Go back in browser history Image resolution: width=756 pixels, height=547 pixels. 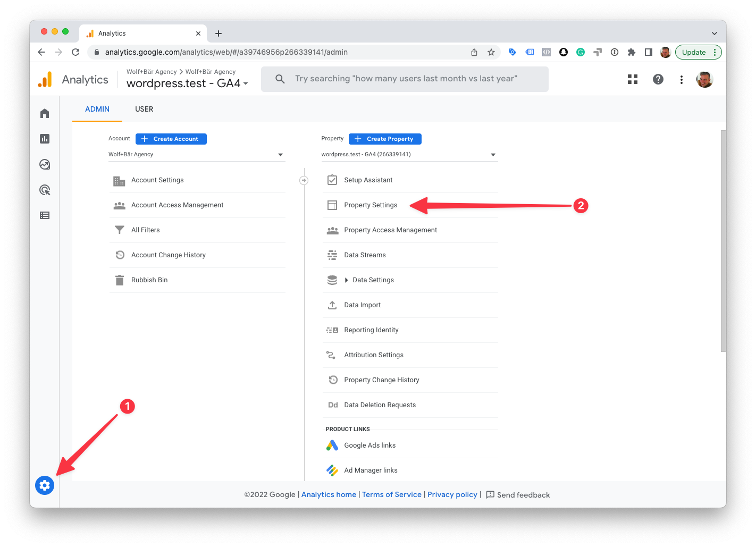tap(41, 52)
